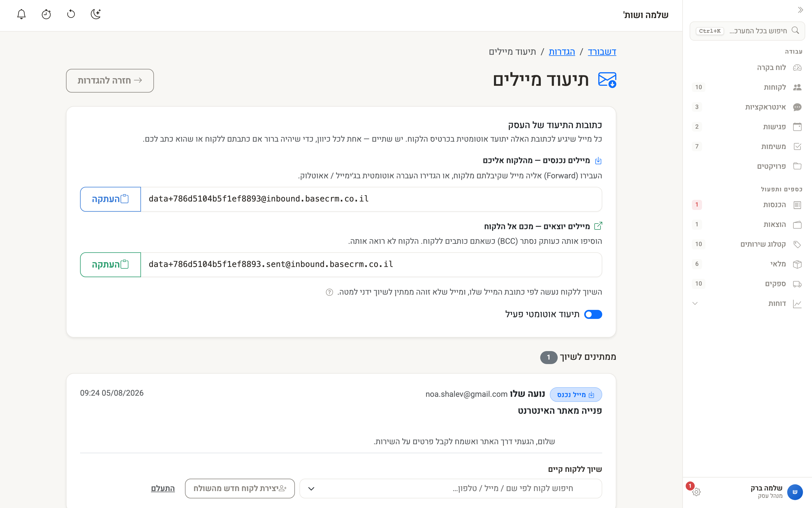Click יצירת לקוח חדש מהשולח button
The height and width of the screenshot is (508, 812).
point(240,489)
